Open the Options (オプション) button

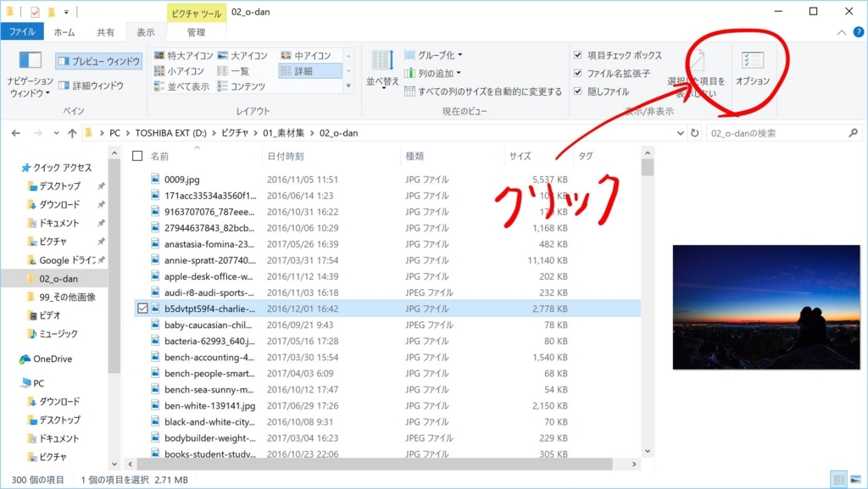point(753,69)
